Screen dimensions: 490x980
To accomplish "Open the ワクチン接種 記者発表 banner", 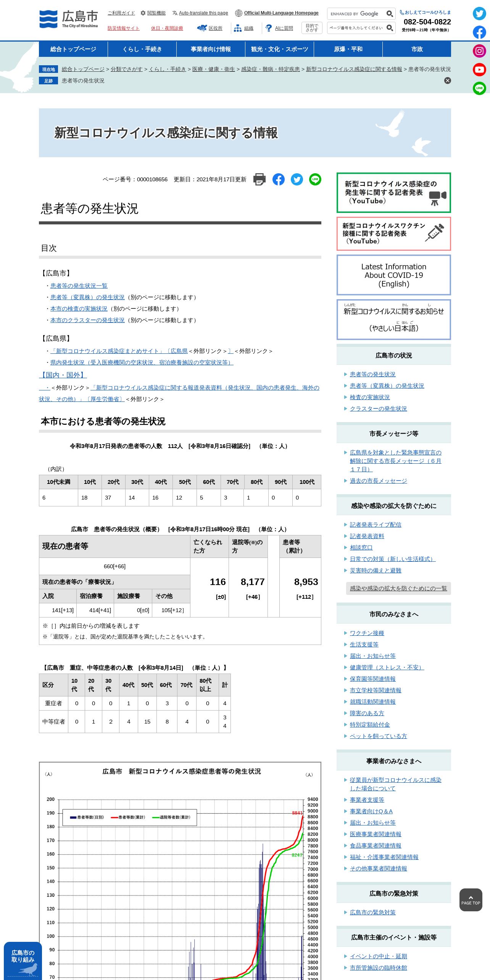I will tap(394, 234).
